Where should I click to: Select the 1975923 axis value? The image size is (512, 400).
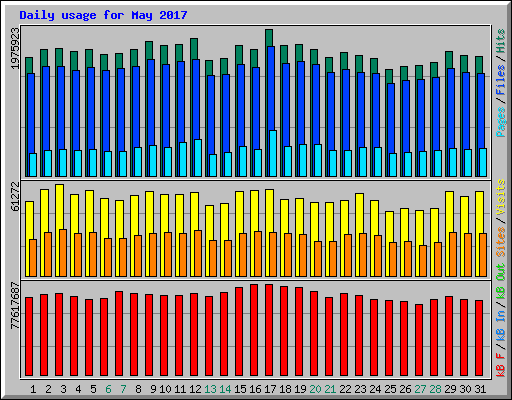[15, 49]
